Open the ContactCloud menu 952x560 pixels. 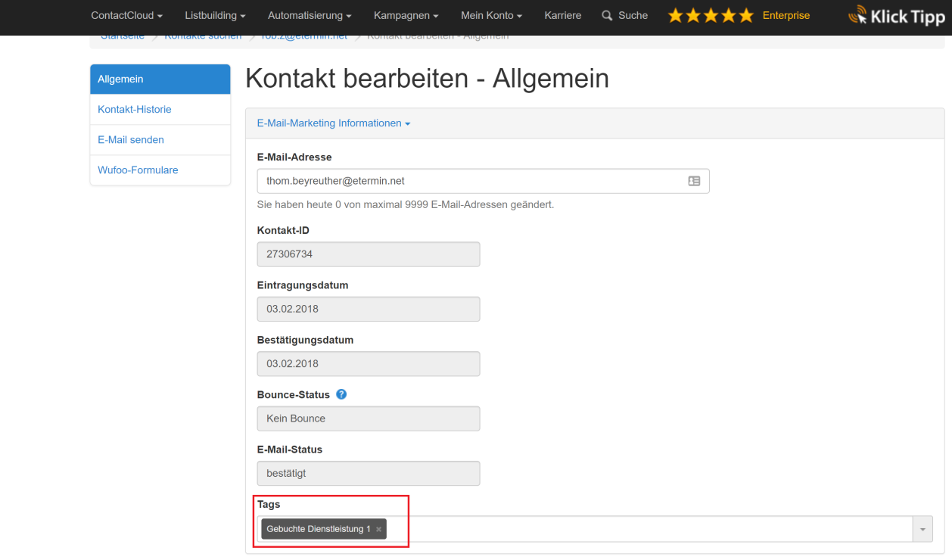[x=126, y=16]
